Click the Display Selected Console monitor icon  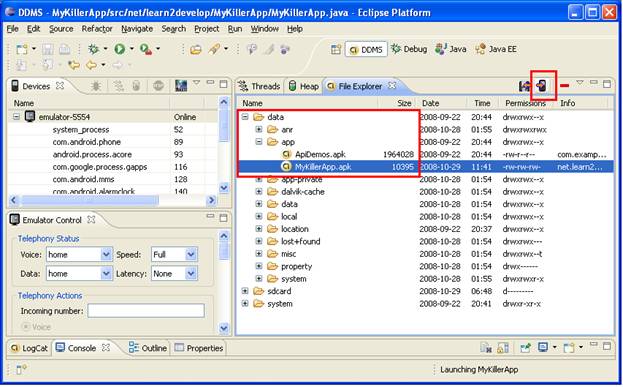tap(543, 348)
